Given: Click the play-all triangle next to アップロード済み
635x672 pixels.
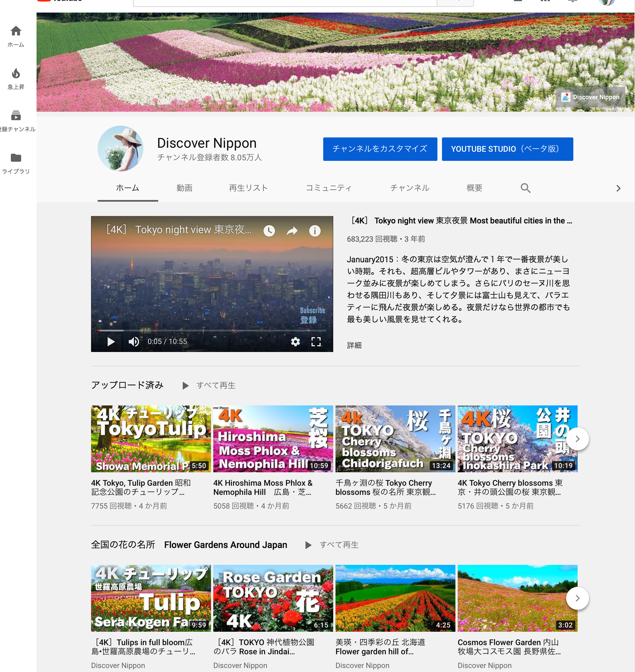Looking at the screenshot, I should 186,385.
